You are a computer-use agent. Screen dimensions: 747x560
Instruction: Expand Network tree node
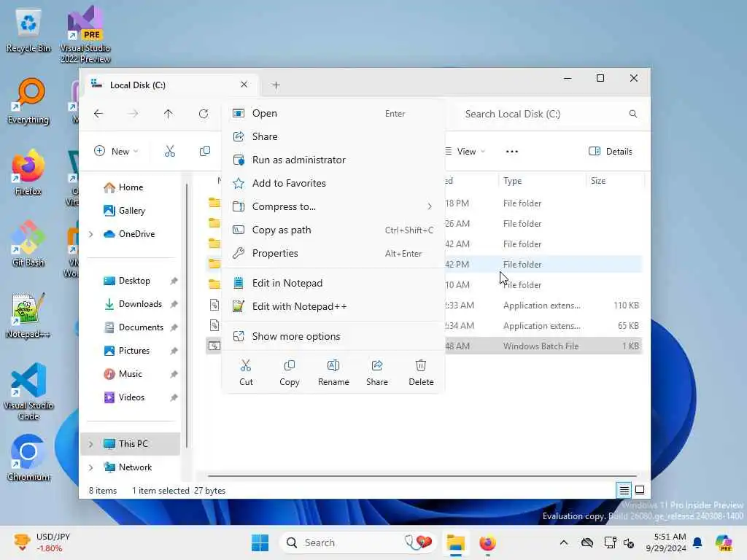pyautogui.click(x=90, y=467)
